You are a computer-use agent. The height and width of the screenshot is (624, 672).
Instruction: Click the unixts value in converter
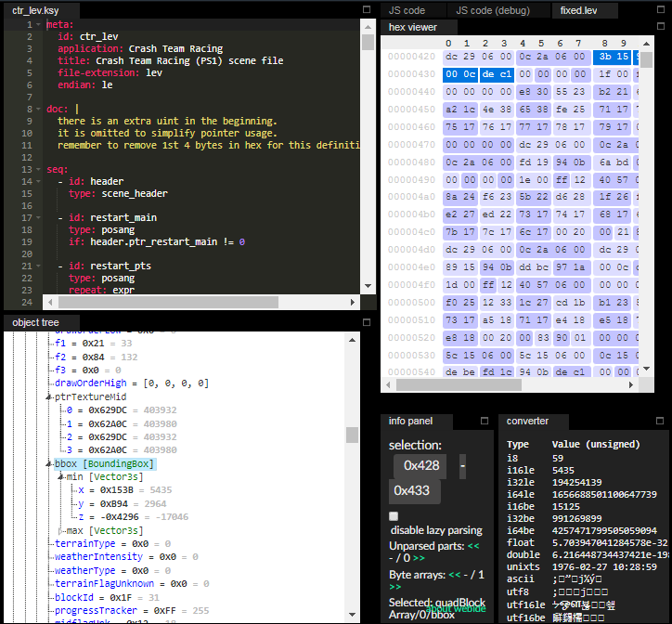pyautogui.click(x=604, y=567)
